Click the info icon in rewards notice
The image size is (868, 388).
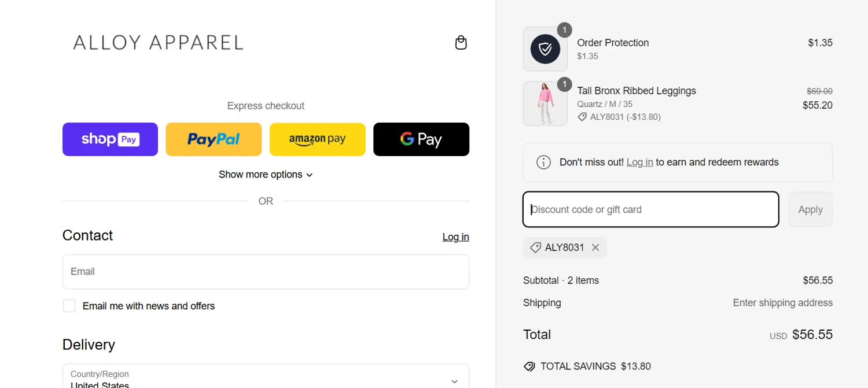(x=543, y=162)
